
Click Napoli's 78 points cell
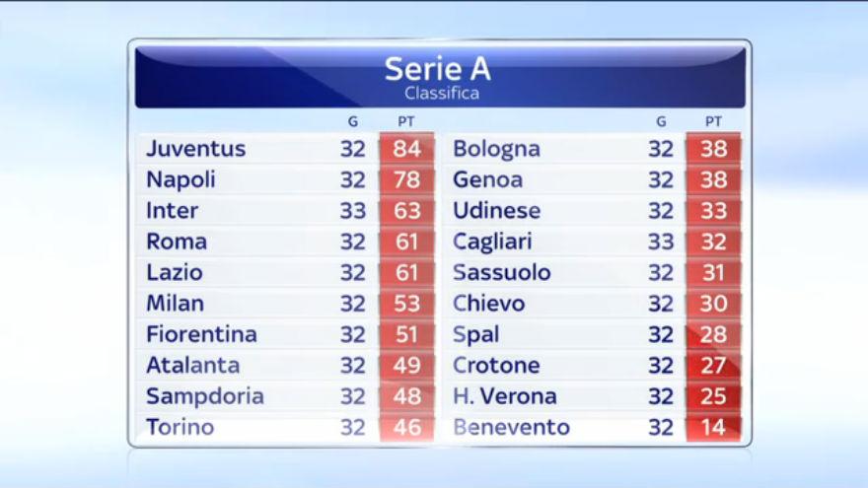(406, 179)
